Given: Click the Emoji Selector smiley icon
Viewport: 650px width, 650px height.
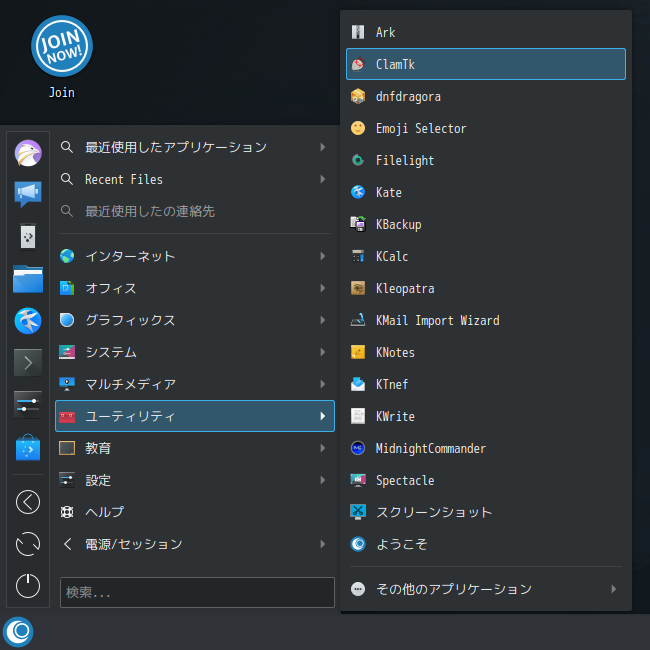Looking at the screenshot, I should (x=358, y=128).
